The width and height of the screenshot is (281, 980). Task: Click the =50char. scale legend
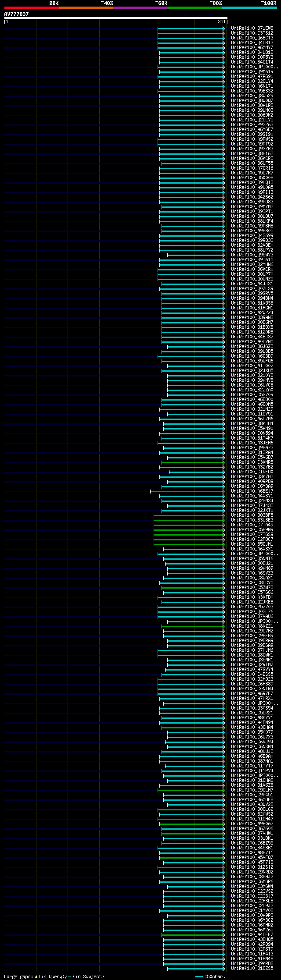click(x=210, y=976)
